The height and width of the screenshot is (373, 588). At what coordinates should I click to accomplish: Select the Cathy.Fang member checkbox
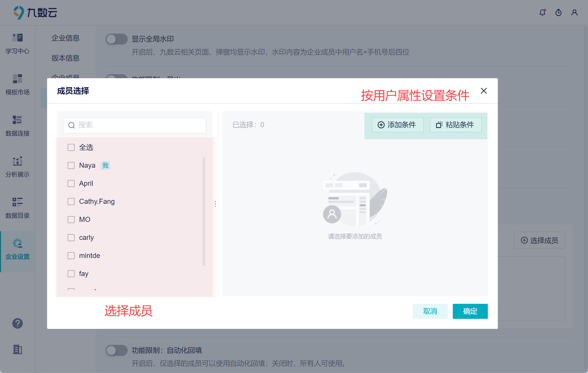point(71,202)
